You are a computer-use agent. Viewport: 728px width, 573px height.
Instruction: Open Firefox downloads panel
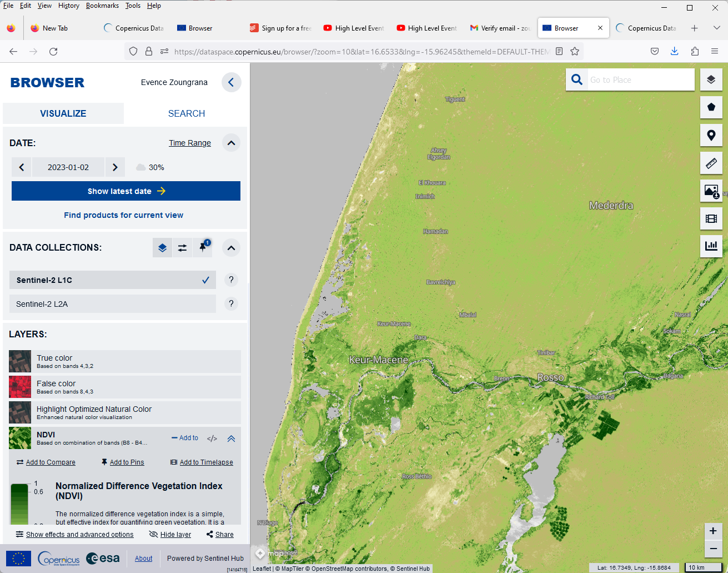[674, 51]
